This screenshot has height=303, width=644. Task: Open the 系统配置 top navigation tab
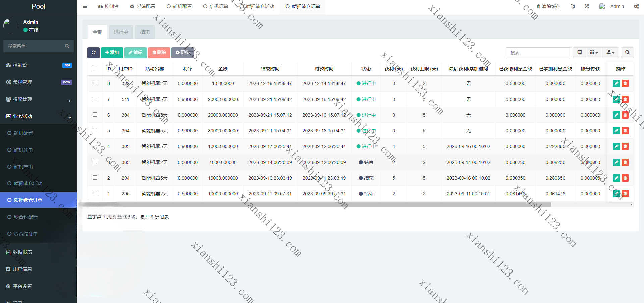pos(143,6)
